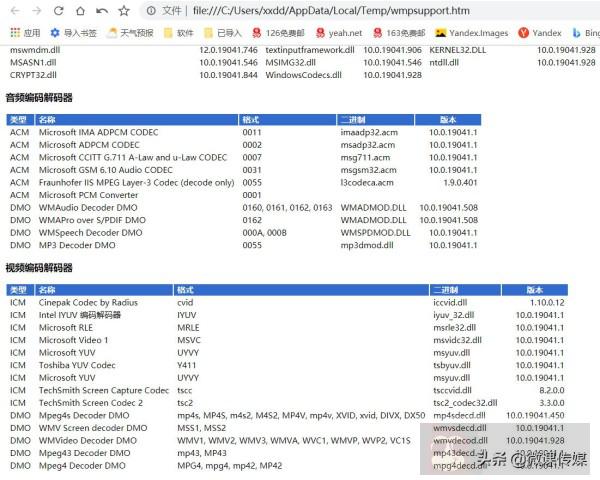Click the audio table 名称 column header
The image size is (600, 480).
136,120
